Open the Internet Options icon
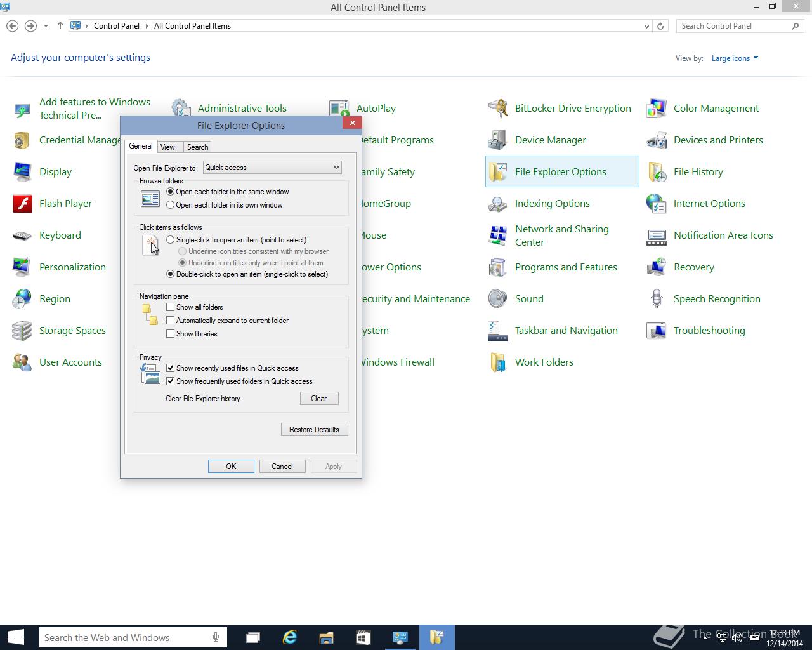The image size is (812, 650). [x=656, y=204]
